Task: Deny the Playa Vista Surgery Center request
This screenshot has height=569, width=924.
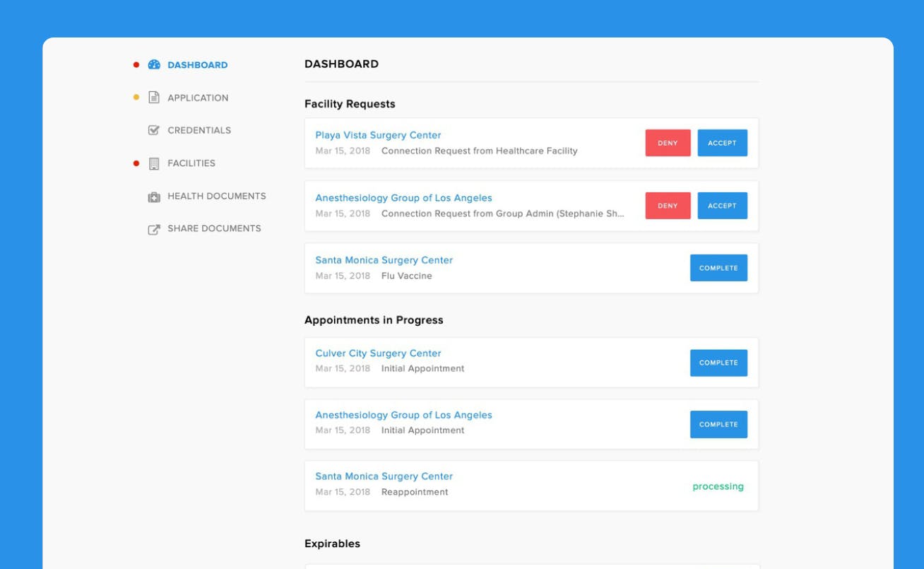Action: [x=668, y=143]
